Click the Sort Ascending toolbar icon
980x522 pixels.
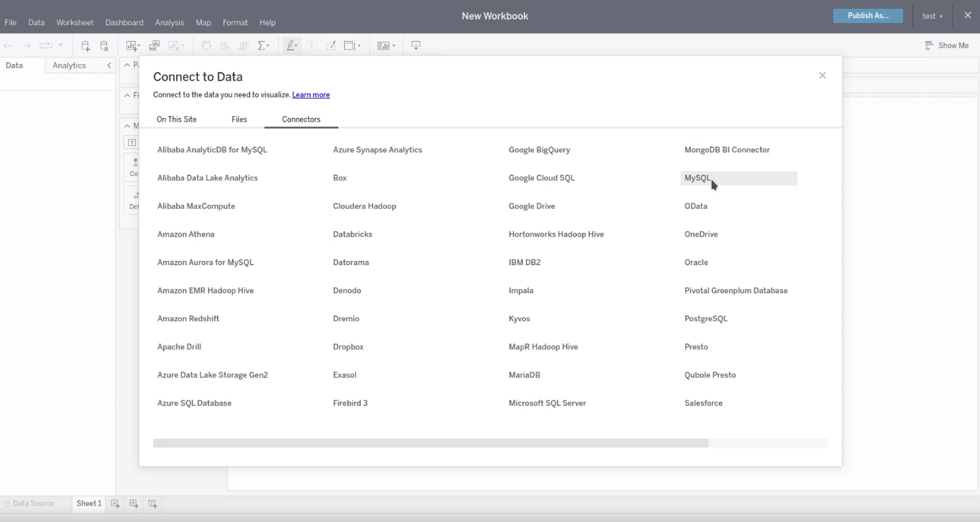[x=225, y=46]
